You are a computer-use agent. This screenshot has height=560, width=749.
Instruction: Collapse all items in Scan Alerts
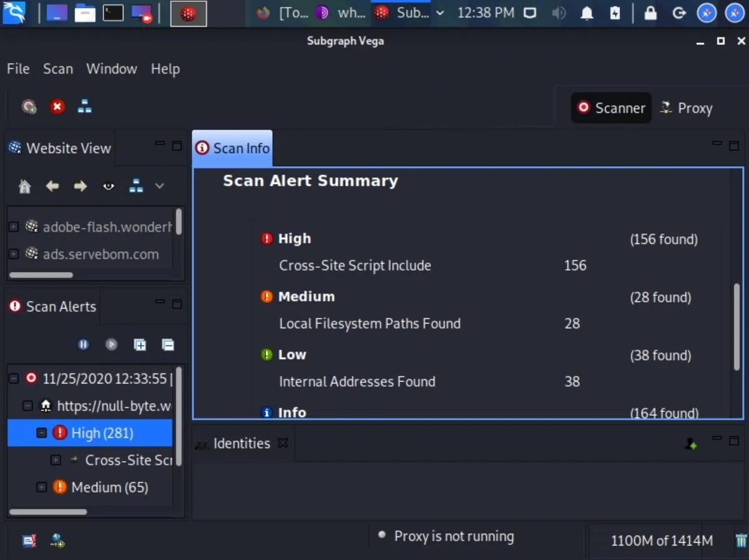[168, 345]
